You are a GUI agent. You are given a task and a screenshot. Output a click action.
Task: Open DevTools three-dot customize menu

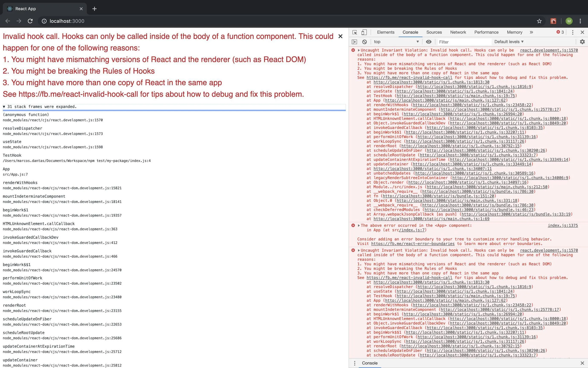[572, 32]
